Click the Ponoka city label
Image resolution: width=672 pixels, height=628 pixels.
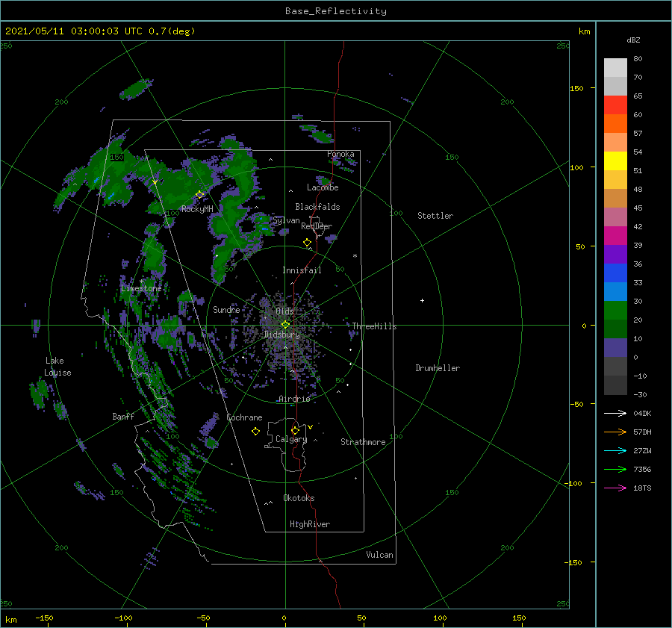[340, 154]
